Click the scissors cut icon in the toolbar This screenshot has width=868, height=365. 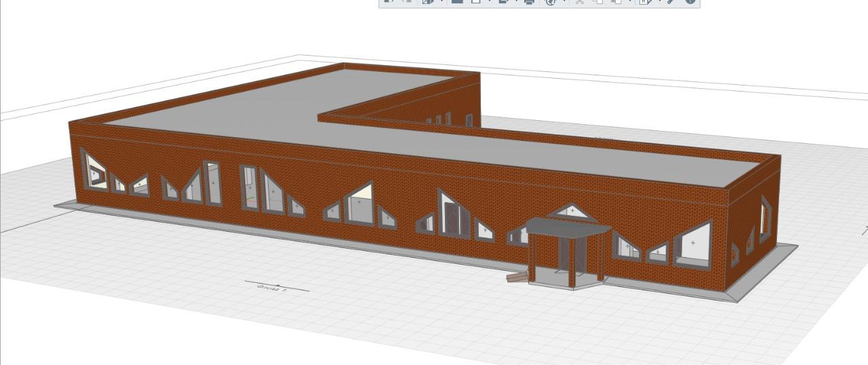pyautogui.click(x=580, y=2)
